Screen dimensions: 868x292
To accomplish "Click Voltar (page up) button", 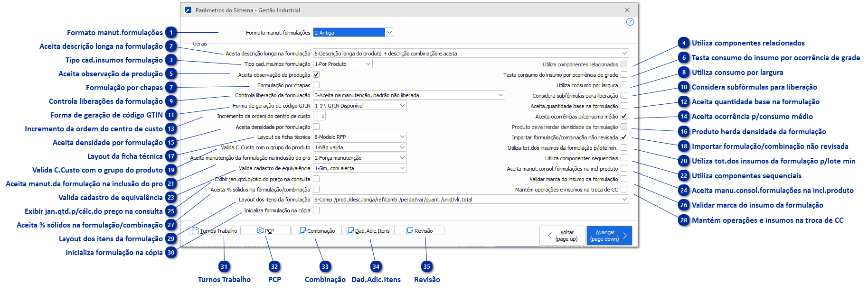I will [562, 236].
